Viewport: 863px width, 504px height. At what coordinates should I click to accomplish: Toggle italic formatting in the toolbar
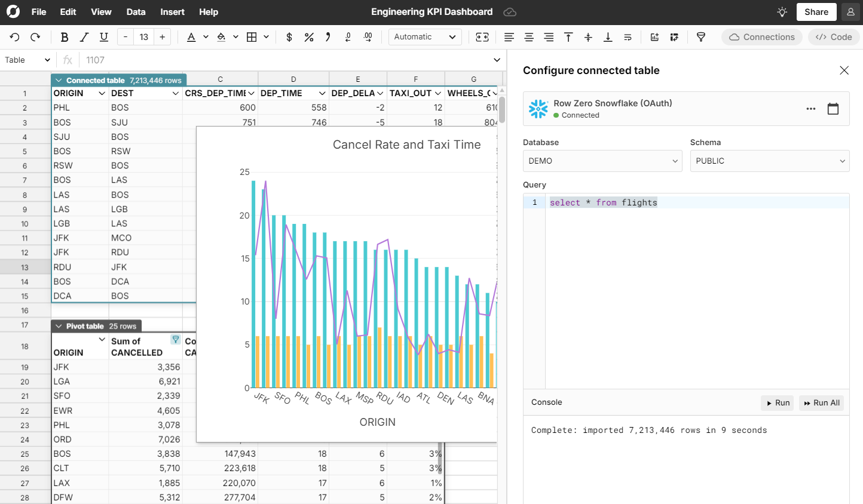(84, 36)
